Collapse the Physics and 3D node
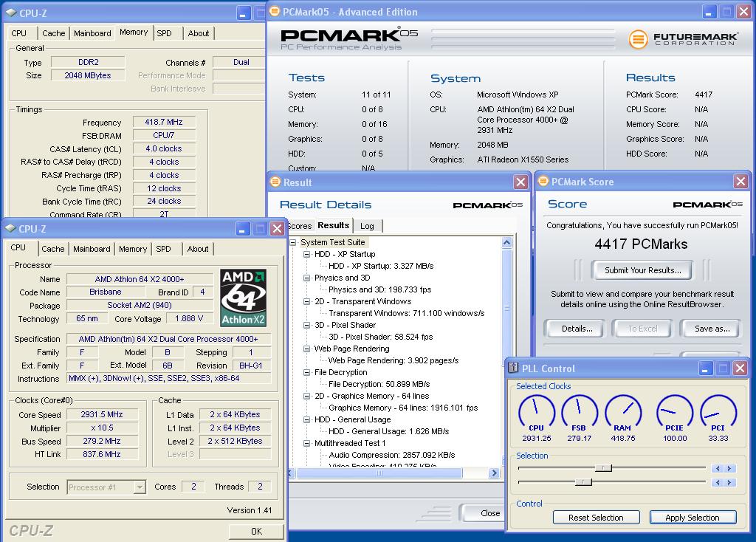 point(306,278)
